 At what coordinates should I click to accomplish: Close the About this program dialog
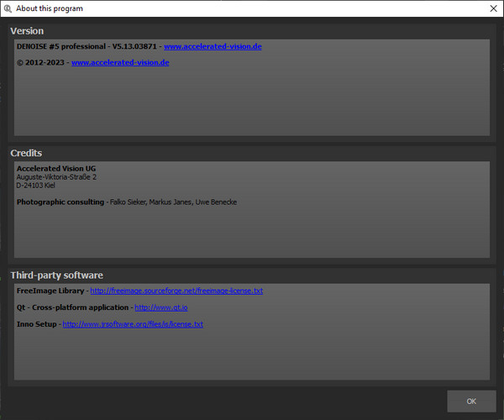[493, 8]
